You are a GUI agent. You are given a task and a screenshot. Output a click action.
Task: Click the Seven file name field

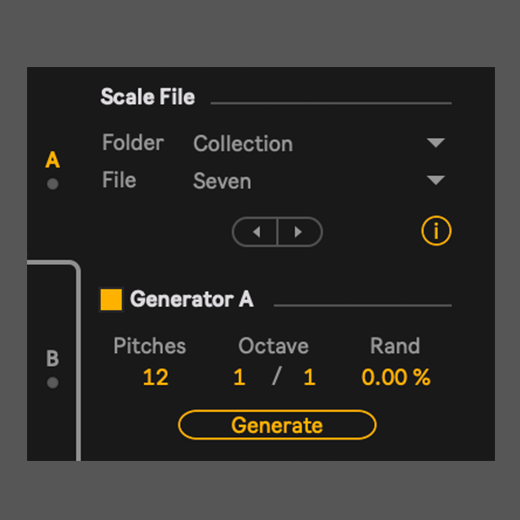tap(319, 181)
